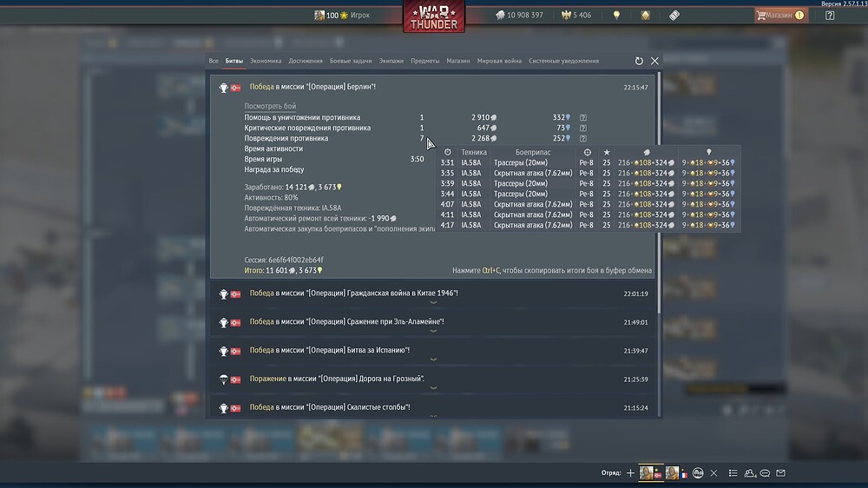Expand the Битва за Испанию entry

click(433, 351)
